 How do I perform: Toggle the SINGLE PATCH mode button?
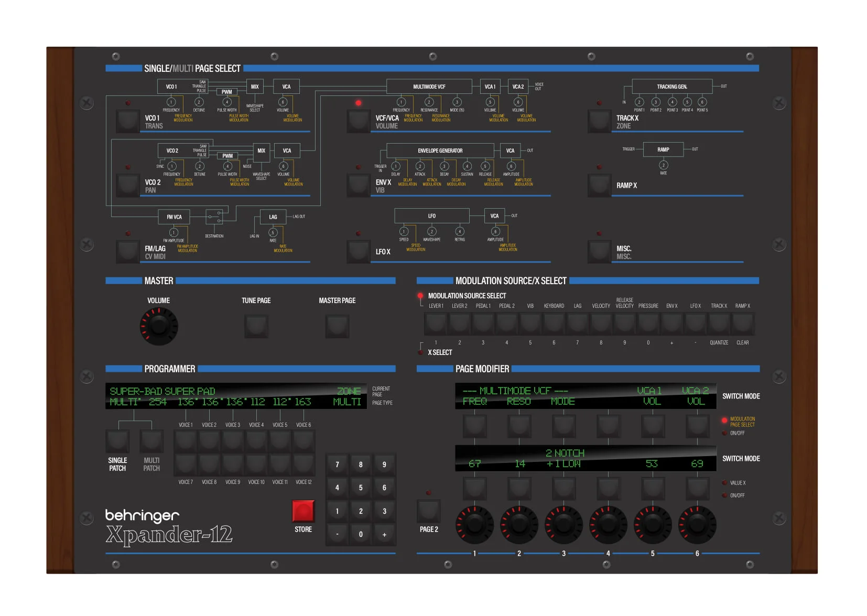pos(117,441)
